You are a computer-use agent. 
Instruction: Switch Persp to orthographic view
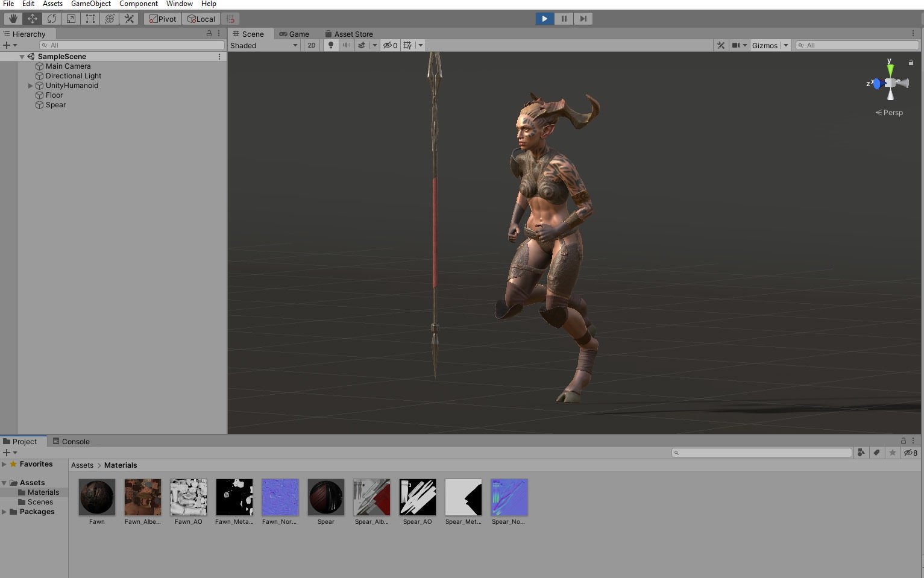(889, 113)
